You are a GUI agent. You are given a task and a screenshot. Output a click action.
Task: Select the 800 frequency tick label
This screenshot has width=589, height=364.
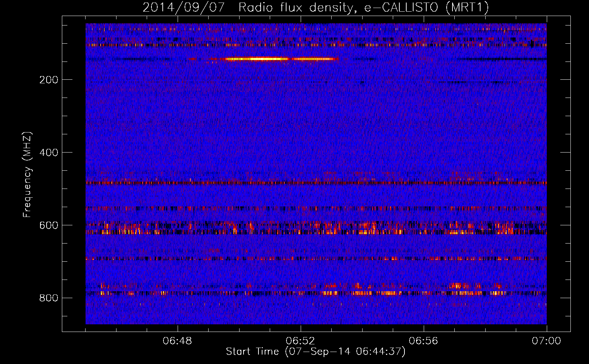(49, 298)
